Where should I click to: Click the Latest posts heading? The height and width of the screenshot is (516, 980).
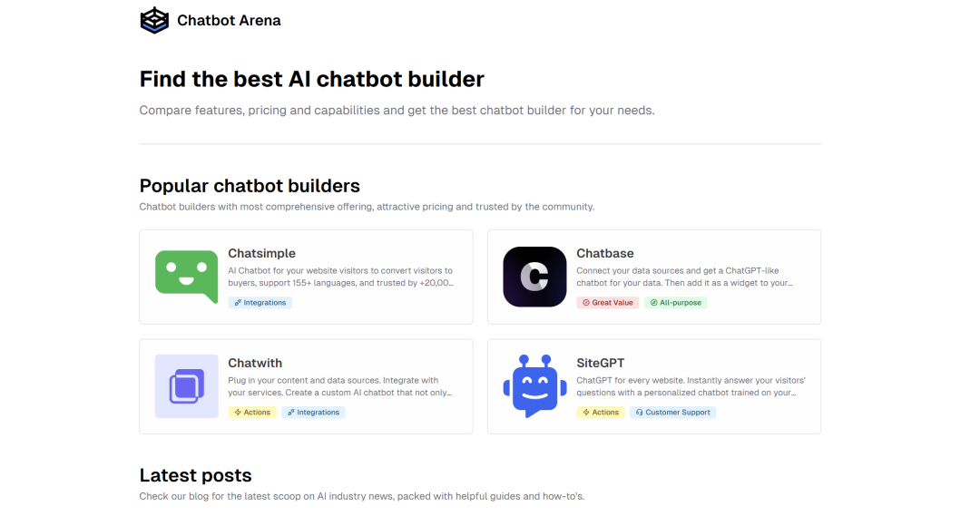(196, 475)
